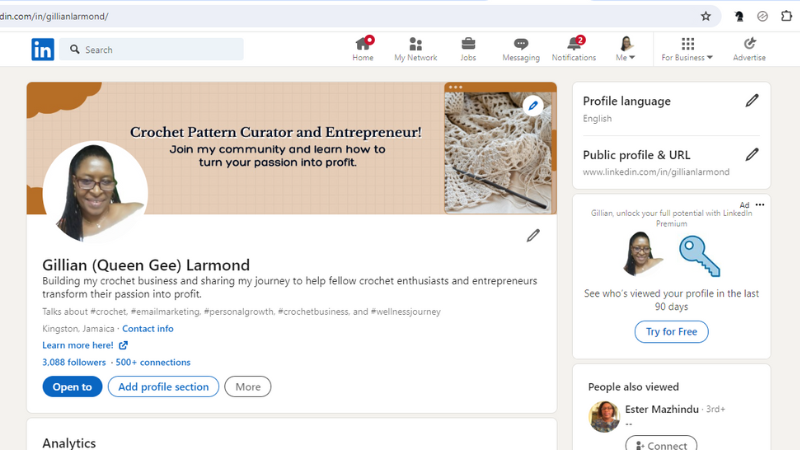The width and height of the screenshot is (800, 450).
Task: Connect with Ester Mazhindu
Action: [x=661, y=444]
